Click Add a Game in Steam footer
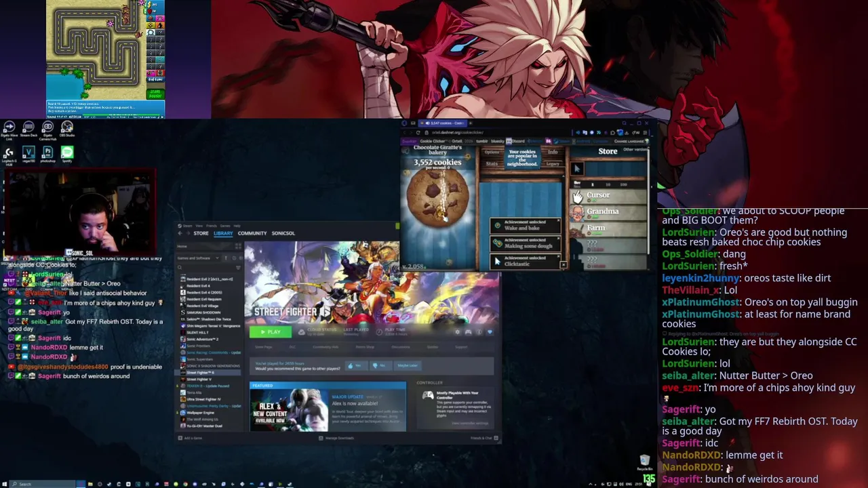This screenshot has width=868, height=488. (190, 438)
